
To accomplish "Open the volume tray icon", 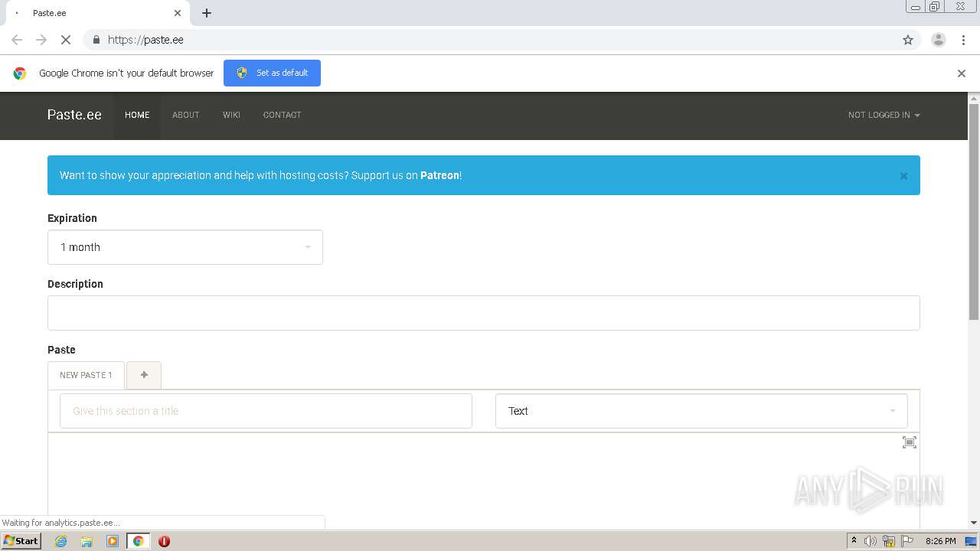I will pyautogui.click(x=871, y=541).
